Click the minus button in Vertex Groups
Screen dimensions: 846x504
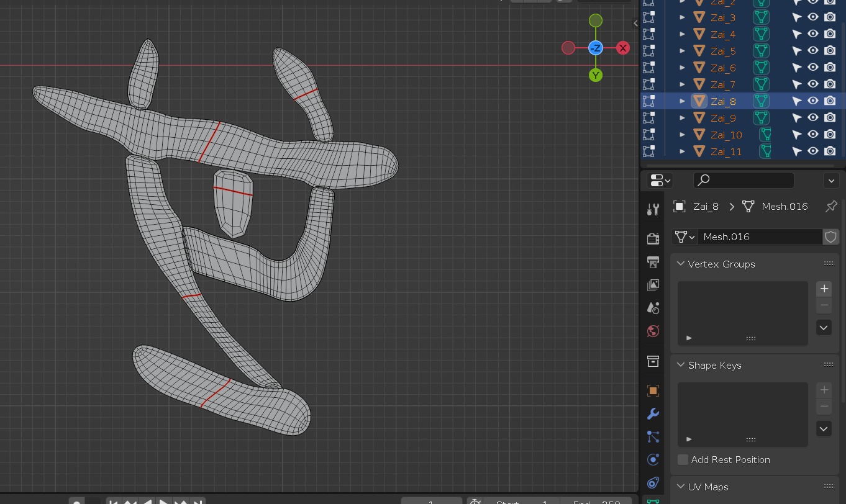[824, 305]
